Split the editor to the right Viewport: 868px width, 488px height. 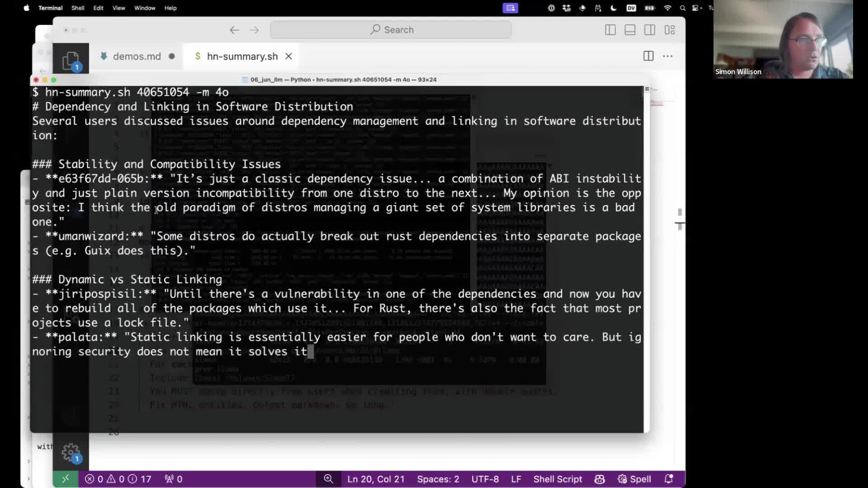(x=648, y=56)
